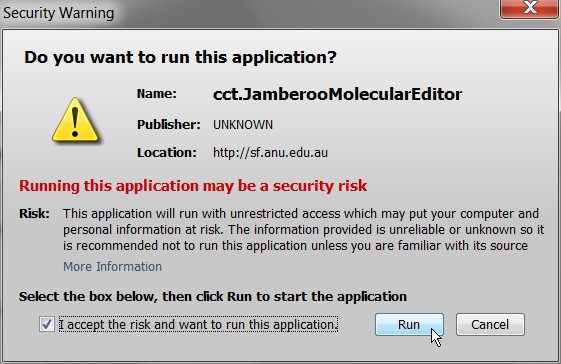Image resolution: width=561 pixels, height=364 pixels.
Task: Click the Security Warning window title
Action: pos(59,13)
